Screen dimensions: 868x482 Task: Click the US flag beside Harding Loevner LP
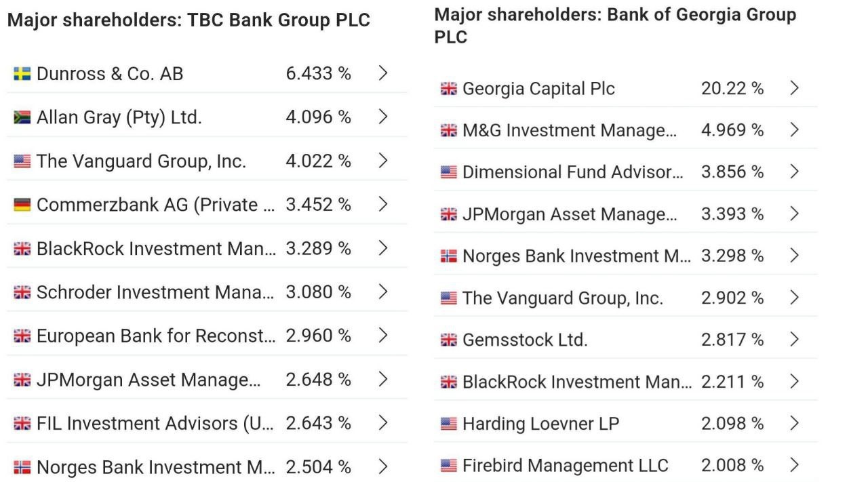(x=448, y=424)
